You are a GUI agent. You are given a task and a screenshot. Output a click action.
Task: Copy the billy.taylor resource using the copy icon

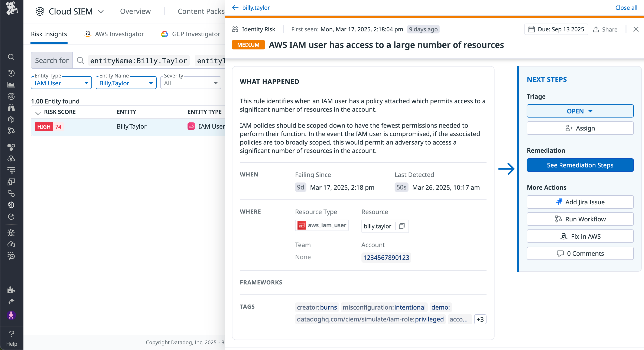point(402,226)
